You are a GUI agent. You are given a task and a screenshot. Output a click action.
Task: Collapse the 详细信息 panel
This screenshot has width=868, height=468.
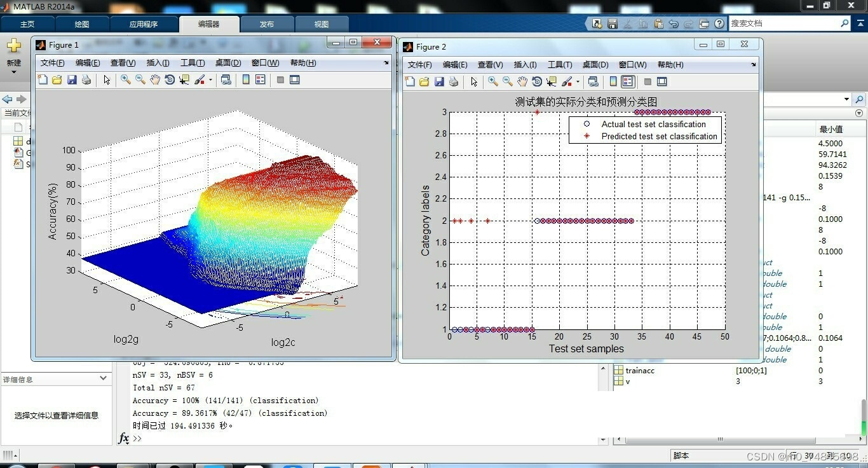[103, 379]
